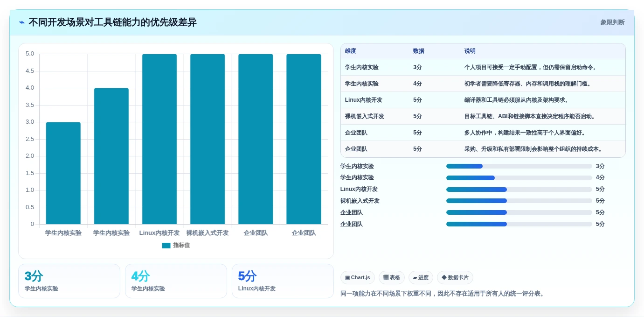Click the 学生内核实验 progress bar marked 3分
The image size is (644, 317).
pos(519,166)
